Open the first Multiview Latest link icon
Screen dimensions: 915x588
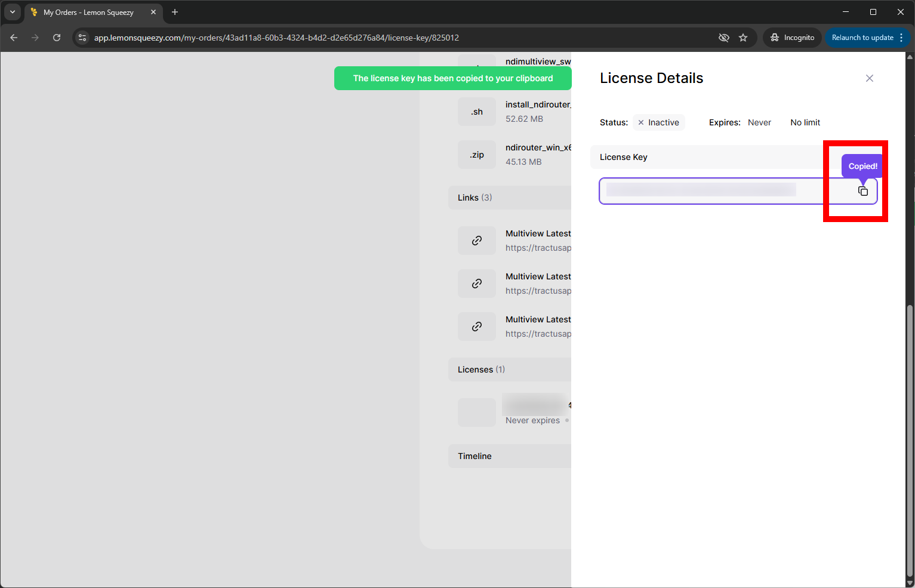[476, 241]
